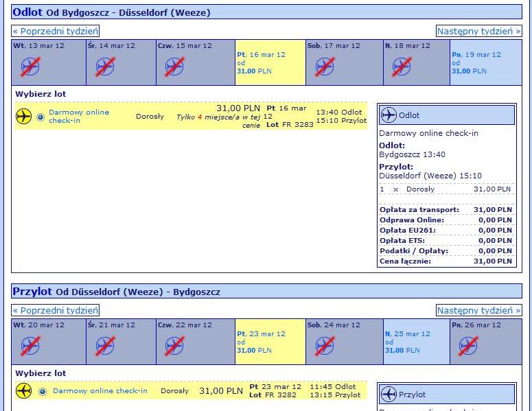Go to previous week for Odlot flights
This screenshot has height=411, width=532.
pyautogui.click(x=56, y=31)
